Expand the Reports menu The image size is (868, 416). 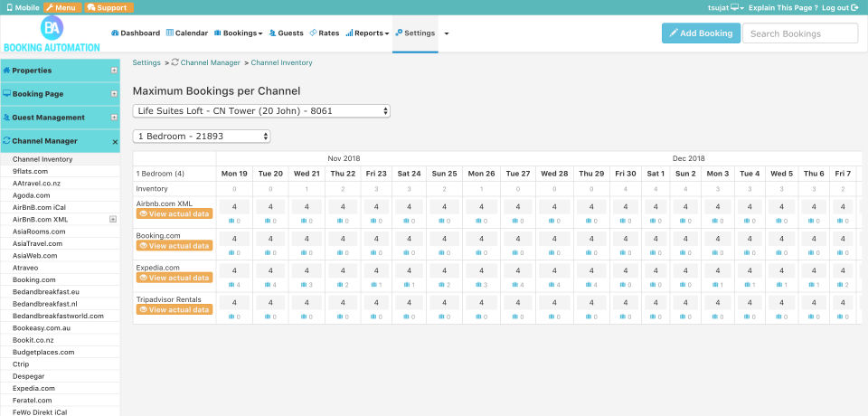pos(367,33)
